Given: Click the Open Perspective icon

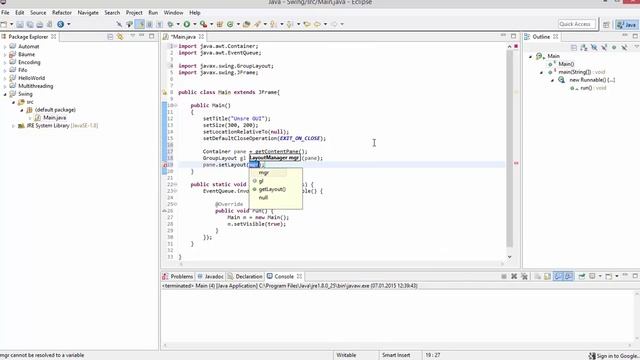Looking at the screenshot, I should [606, 24].
